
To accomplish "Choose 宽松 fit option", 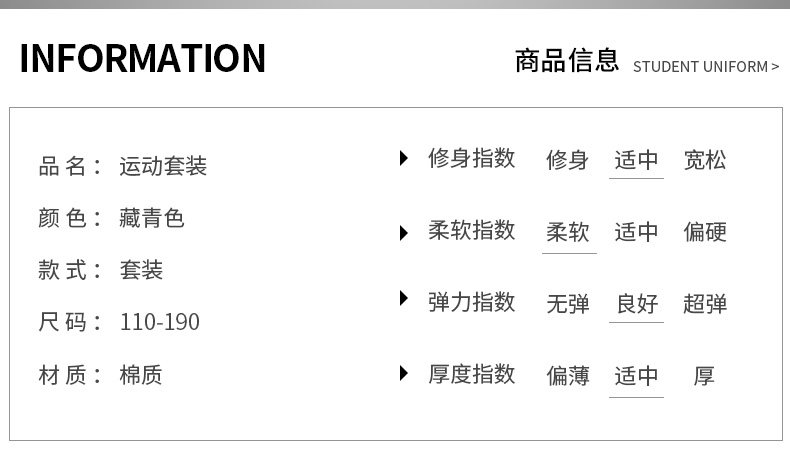I will [x=705, y=160].
